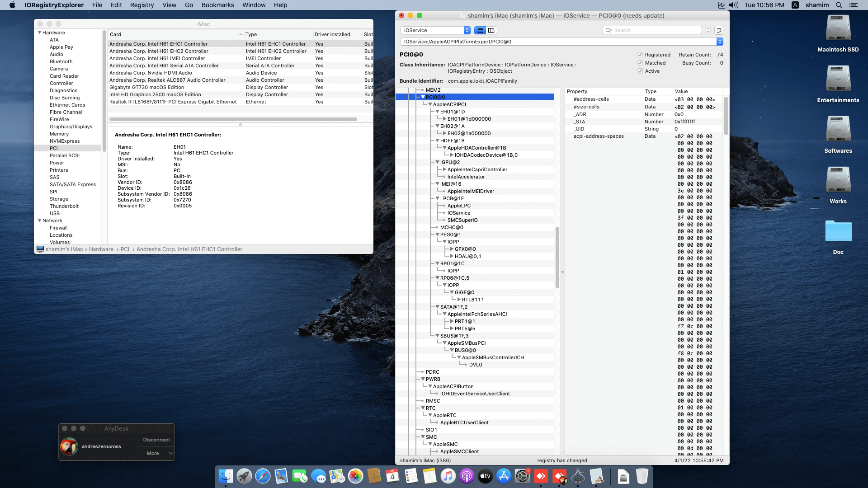This screenshot has height=488, width=868.
Task: Open FaceTime from the dock
Action: (300, 476)
